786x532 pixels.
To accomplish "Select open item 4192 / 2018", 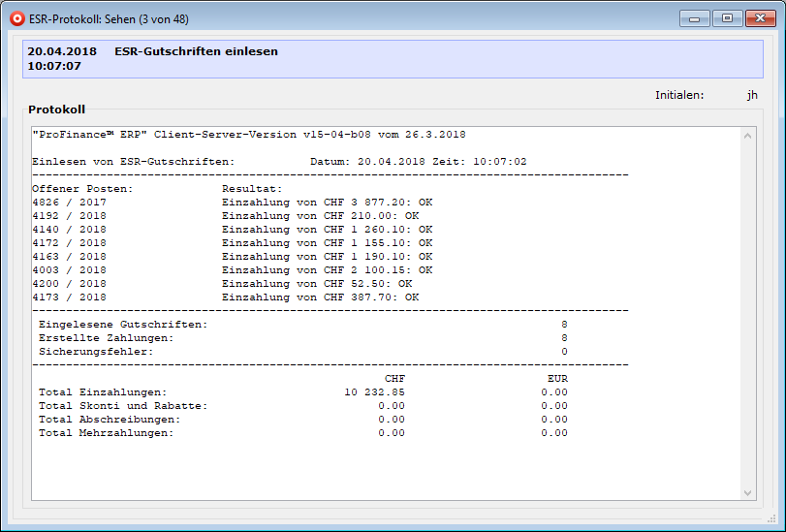I will pyautogui.click(x=70, y=215).
